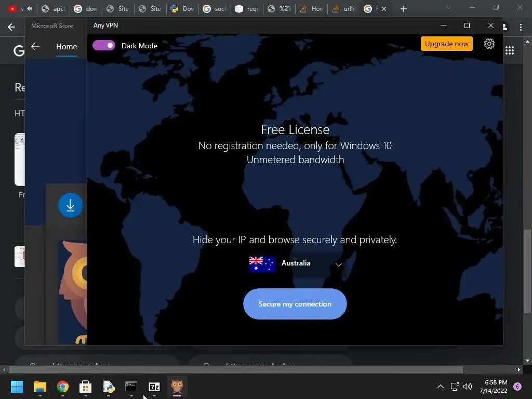Image resolution: width=532 pixels, height=399 pixels.
Task: Click scroll down arrow on Chrome scrollbar
Action: coord(527,361)
